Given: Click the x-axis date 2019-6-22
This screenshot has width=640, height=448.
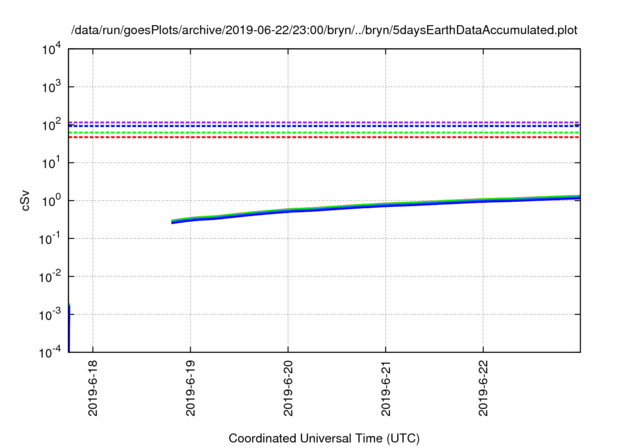Looking at the screenshot, I should pos(483,388).
